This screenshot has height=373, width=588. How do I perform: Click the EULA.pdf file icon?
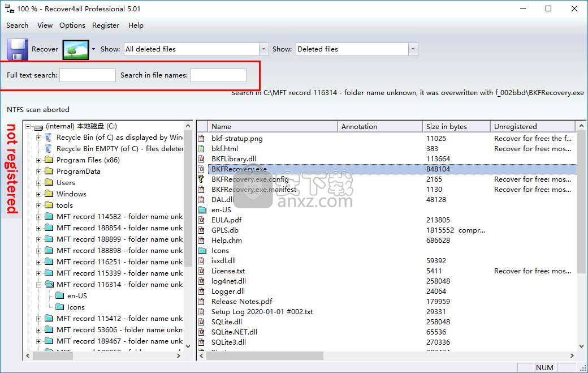(202, 220)
